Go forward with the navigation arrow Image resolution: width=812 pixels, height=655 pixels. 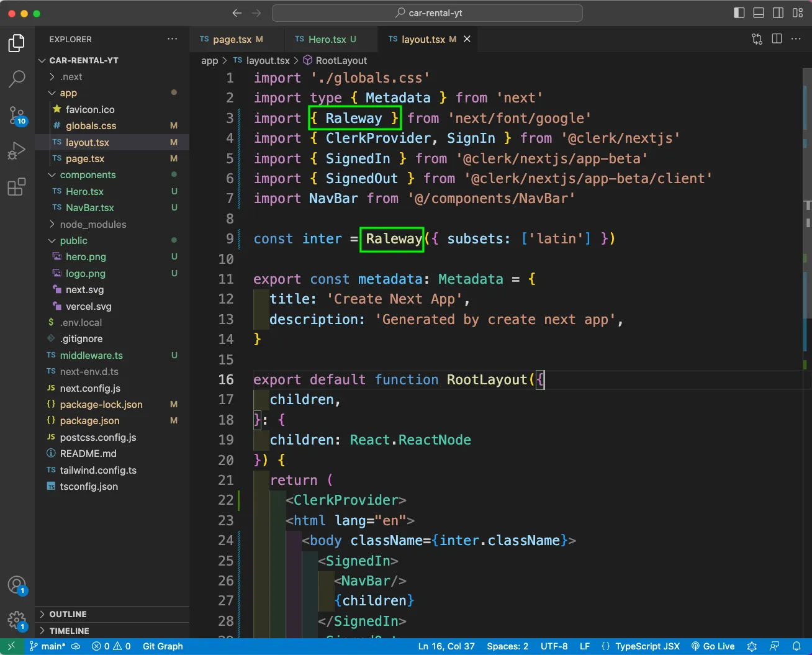point(256,13)
